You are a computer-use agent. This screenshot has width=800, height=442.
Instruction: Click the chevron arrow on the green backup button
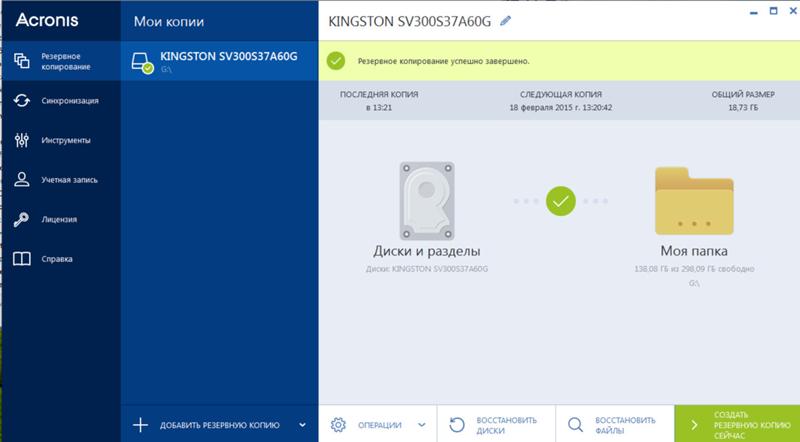[x=694, y=425]
